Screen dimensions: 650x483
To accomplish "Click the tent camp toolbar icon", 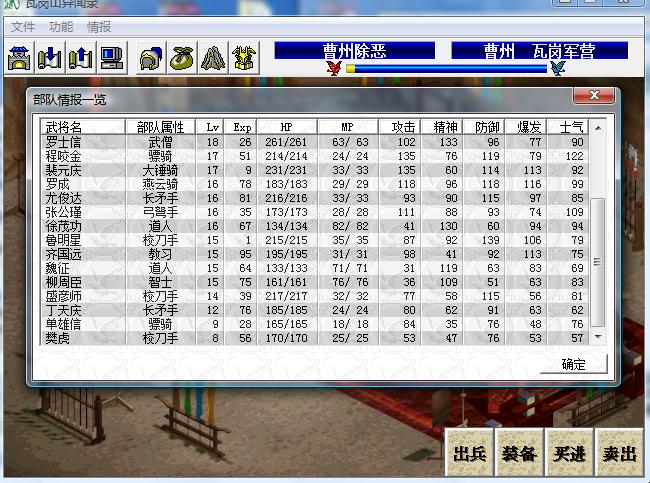I will coord(213,58).
